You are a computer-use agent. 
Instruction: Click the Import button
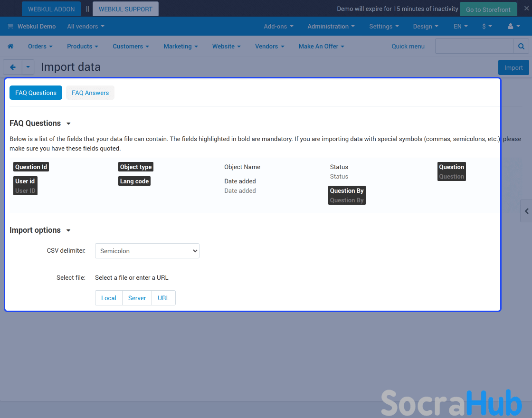(513, 67)
